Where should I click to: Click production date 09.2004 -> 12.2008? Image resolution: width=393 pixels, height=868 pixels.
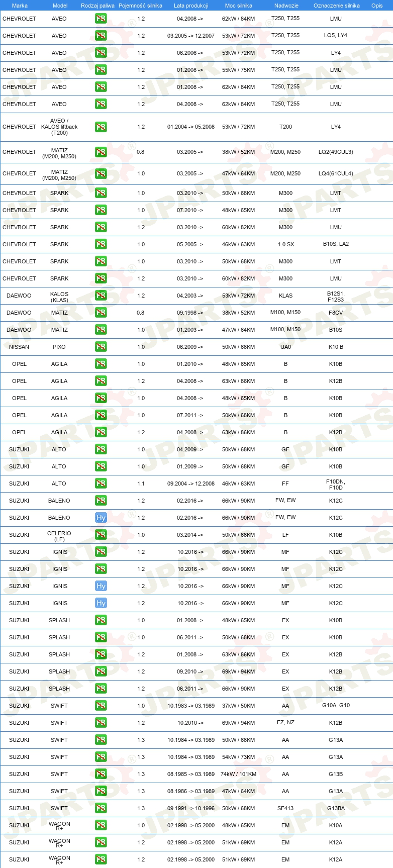click(191, 484)
